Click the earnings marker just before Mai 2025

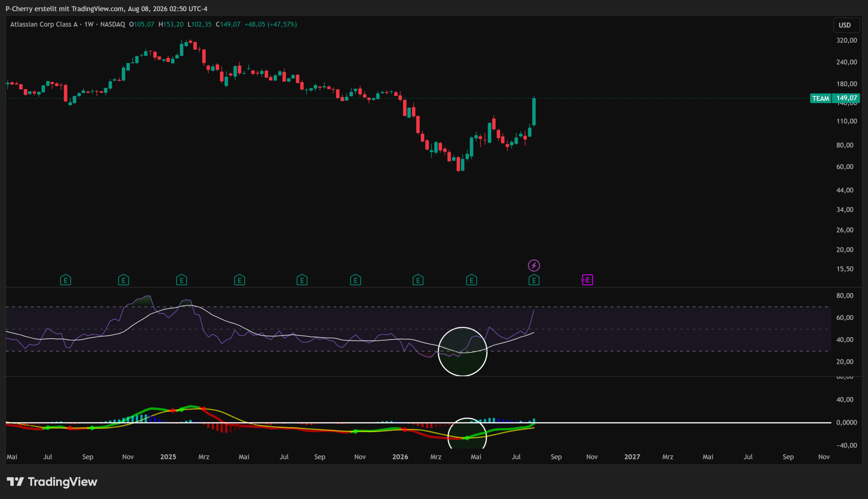(239, 280)
